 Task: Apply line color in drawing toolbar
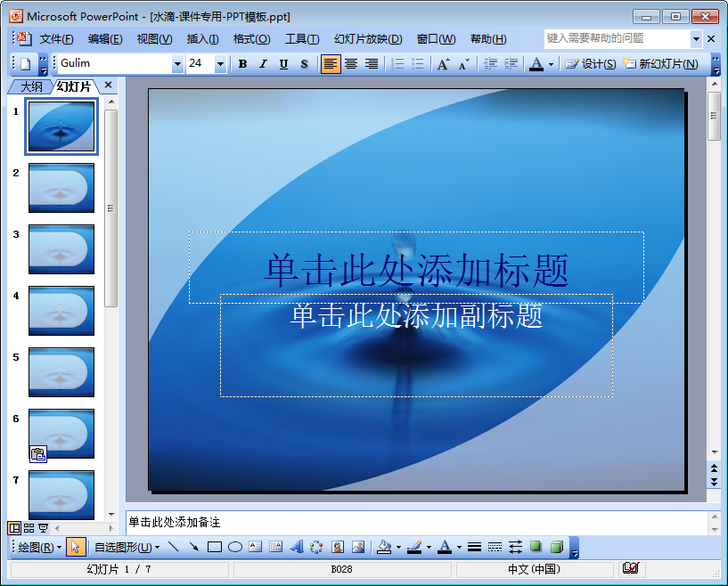point(414,547)
